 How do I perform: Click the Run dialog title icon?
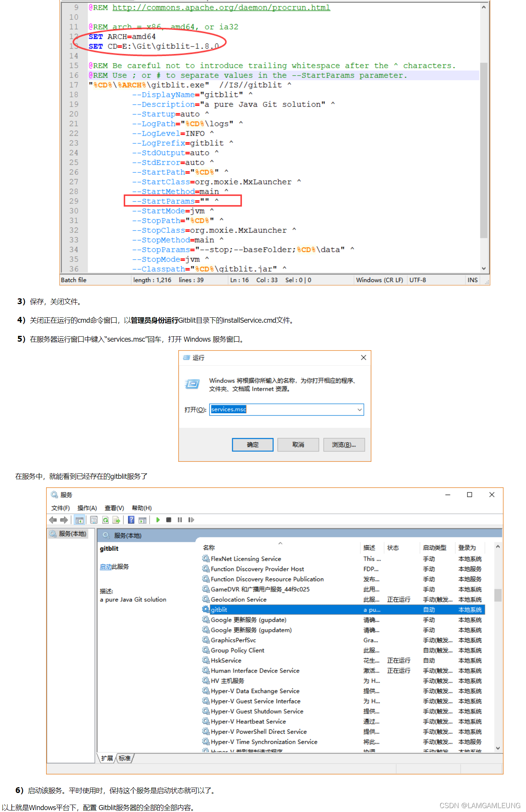tap(186, 358)
